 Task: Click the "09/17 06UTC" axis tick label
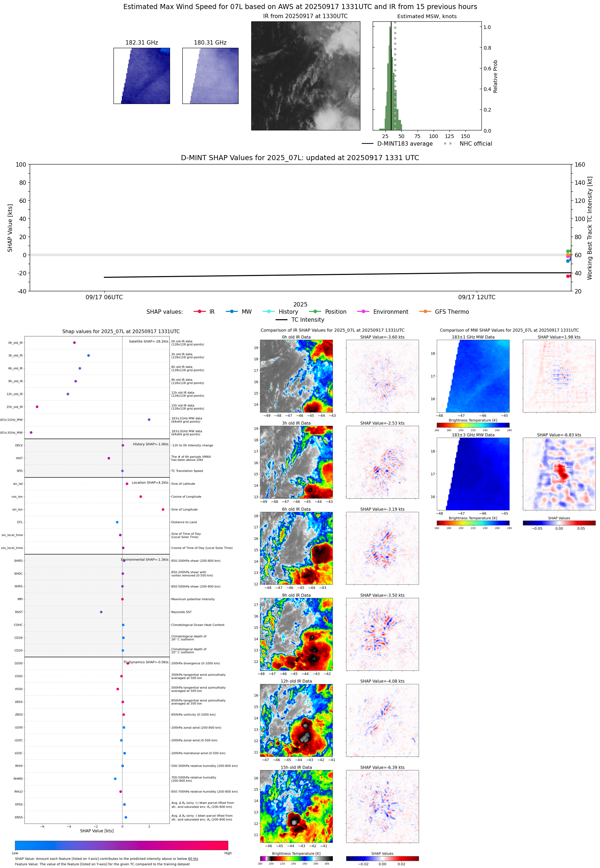[104, 297]
